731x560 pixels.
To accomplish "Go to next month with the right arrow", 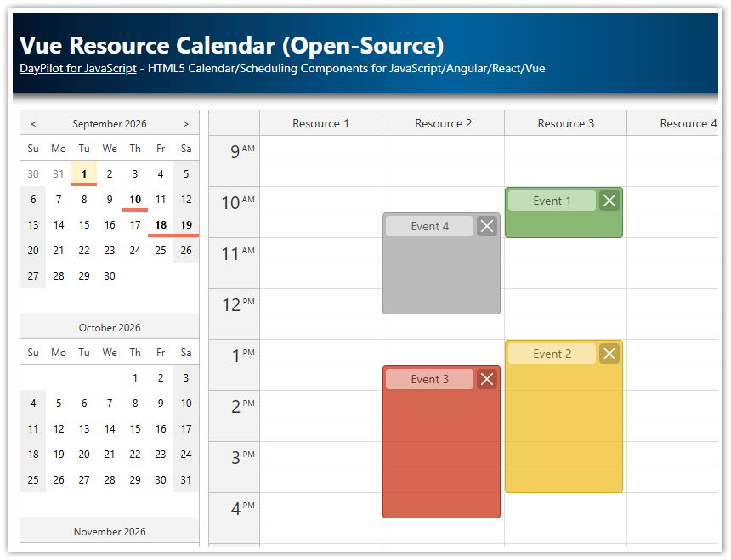I will 186,123.
